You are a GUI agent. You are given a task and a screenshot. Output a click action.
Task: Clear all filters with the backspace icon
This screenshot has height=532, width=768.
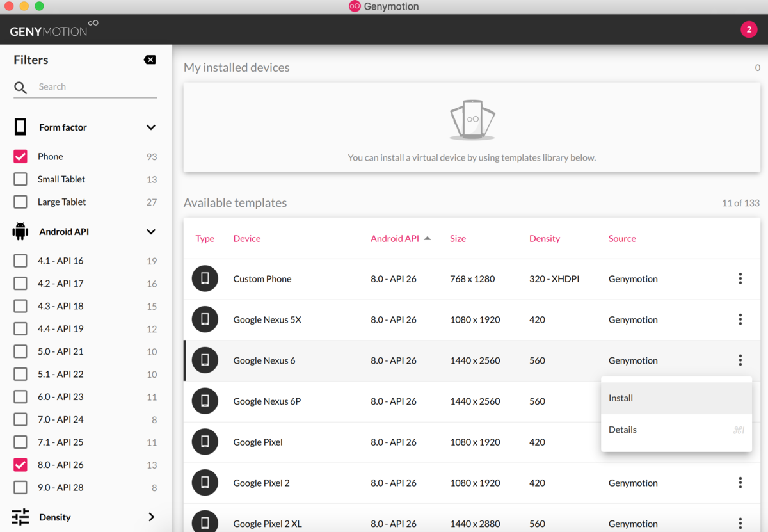click(150, 60)
